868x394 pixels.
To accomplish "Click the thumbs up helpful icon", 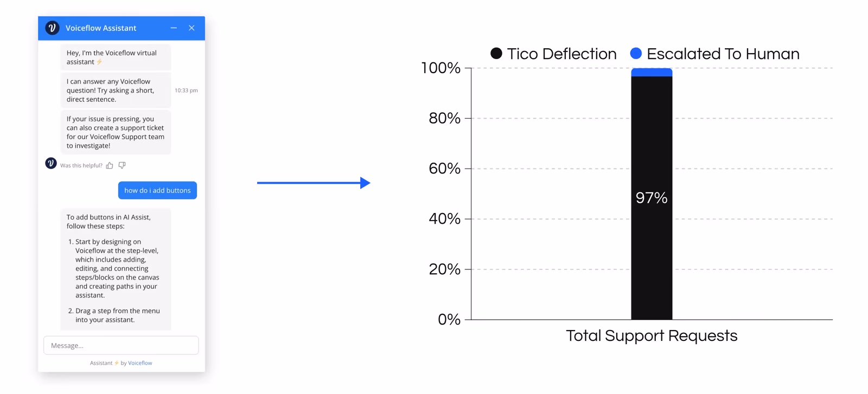I will [110, 165].
